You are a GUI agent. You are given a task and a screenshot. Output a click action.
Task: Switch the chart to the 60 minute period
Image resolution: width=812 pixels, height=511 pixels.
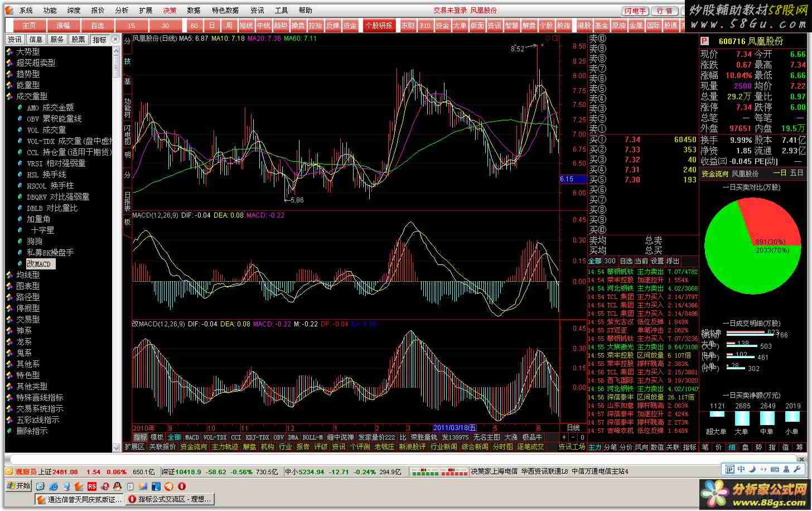(194, 26)
